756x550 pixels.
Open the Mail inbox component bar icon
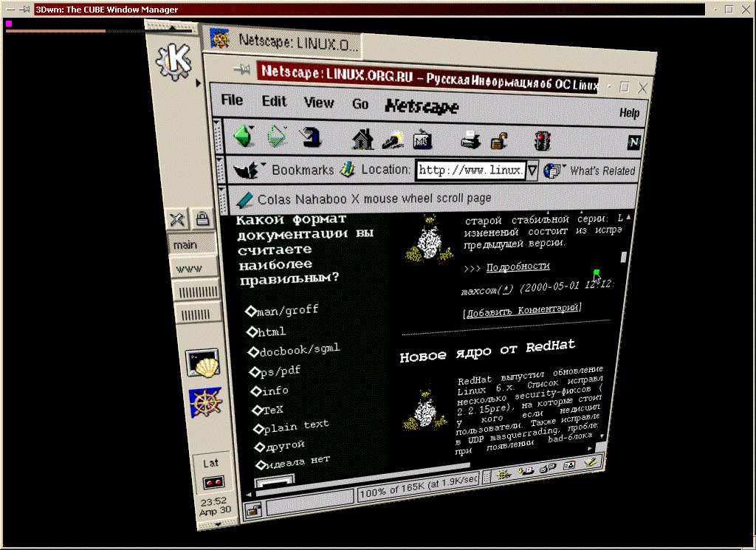pos(525,470)
